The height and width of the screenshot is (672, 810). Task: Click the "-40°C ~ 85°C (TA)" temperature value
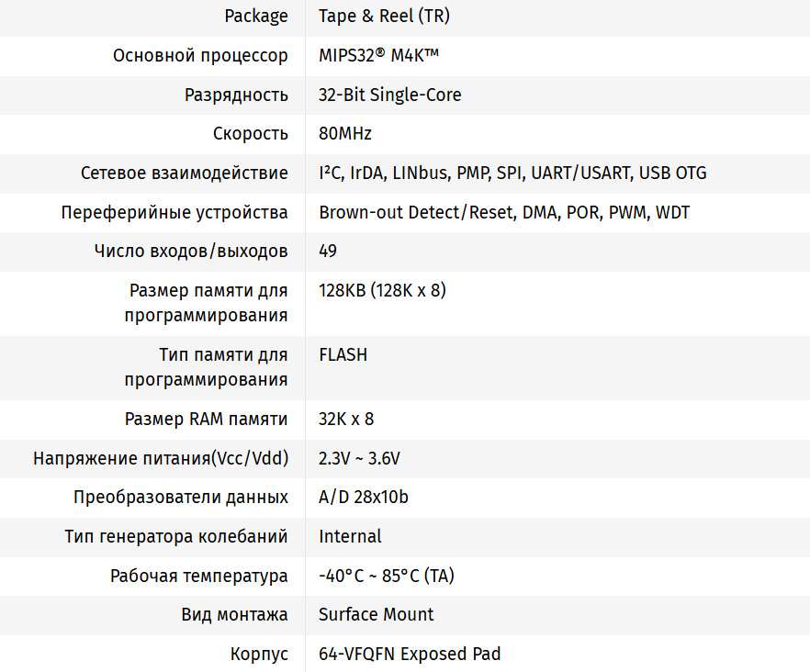pos(387,576)
